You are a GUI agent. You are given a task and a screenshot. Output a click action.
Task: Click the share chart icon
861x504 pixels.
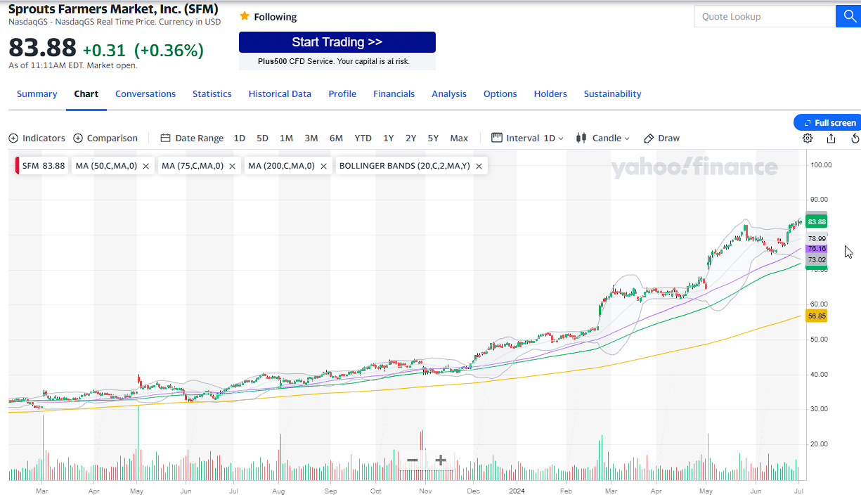(x=831, y=138)
